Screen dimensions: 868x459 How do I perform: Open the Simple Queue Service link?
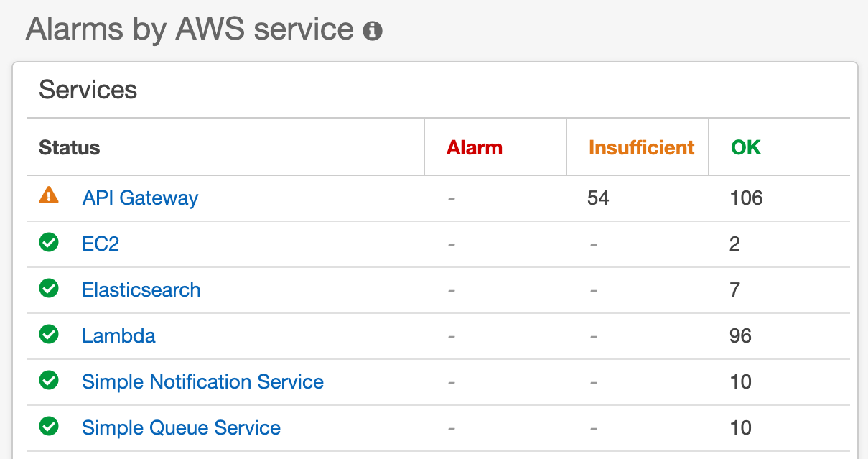click(x=181, y=428)
